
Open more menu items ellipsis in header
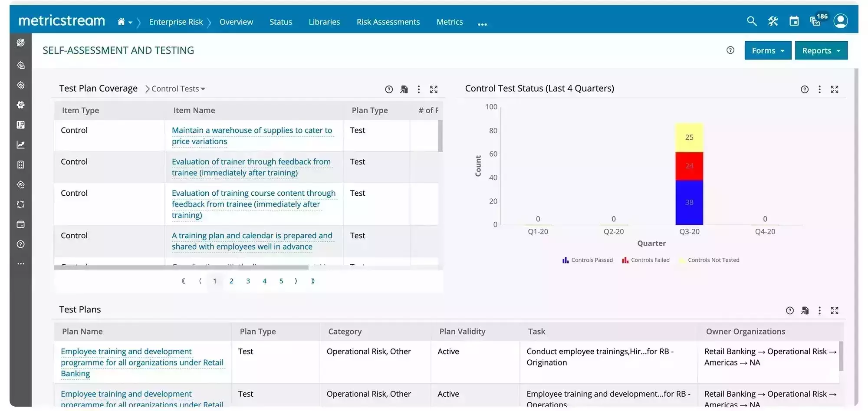click(482, 24)
